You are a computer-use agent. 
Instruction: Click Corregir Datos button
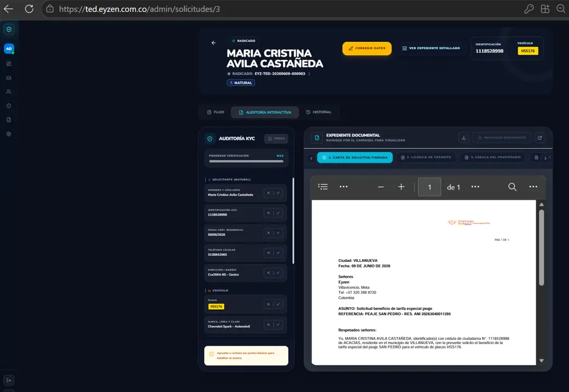click(367, 48)
